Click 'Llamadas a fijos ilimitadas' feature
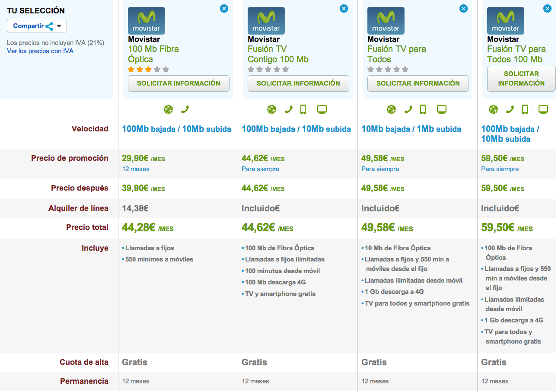 [284, 259]
